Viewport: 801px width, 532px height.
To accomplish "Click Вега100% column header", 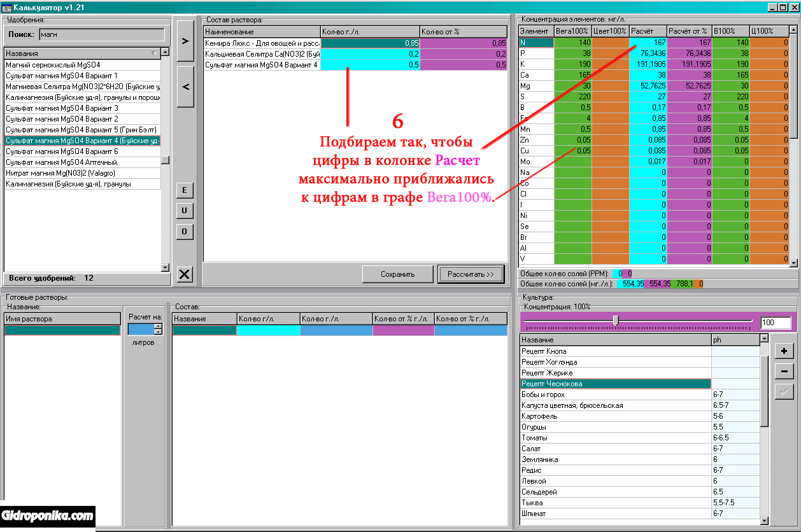I will coord(572,31).
